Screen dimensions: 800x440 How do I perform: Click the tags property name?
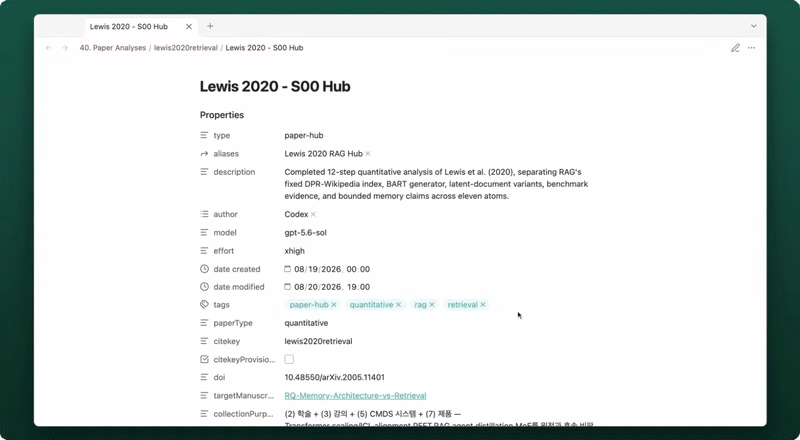[221, 305]
